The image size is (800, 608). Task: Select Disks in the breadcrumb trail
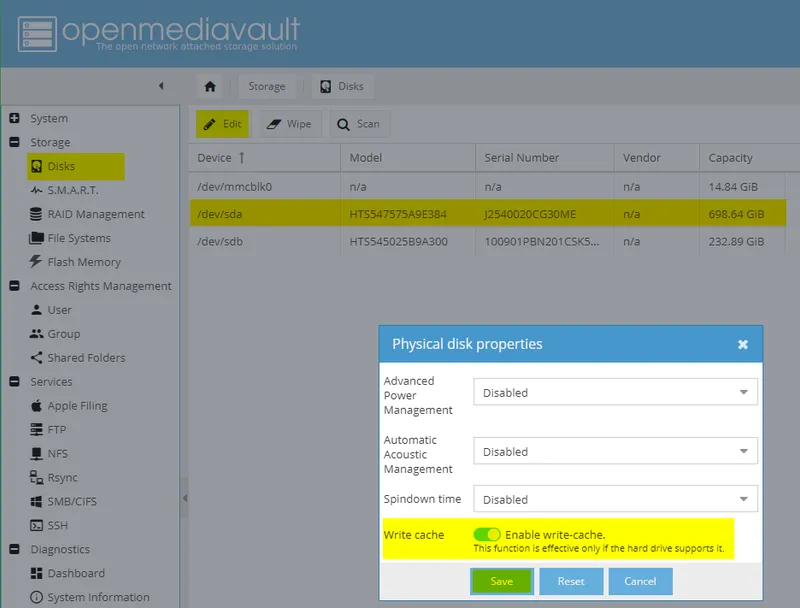click(x=343, y=87)
